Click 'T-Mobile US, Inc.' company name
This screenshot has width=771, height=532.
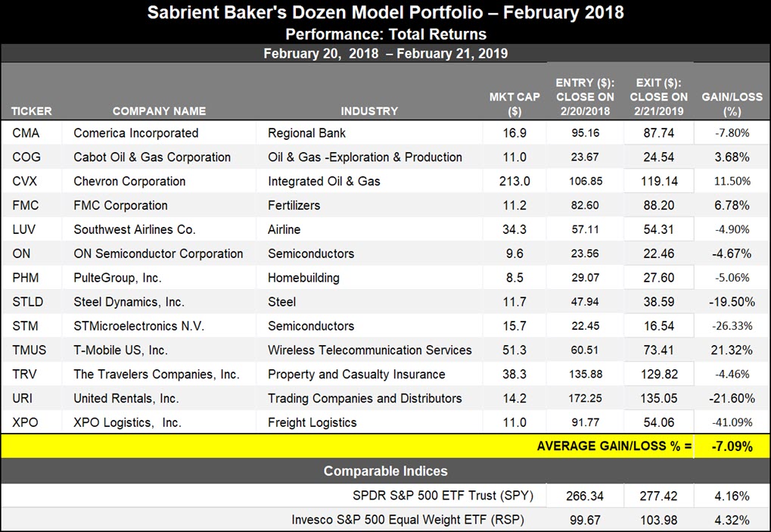click(x=121, y=350)
